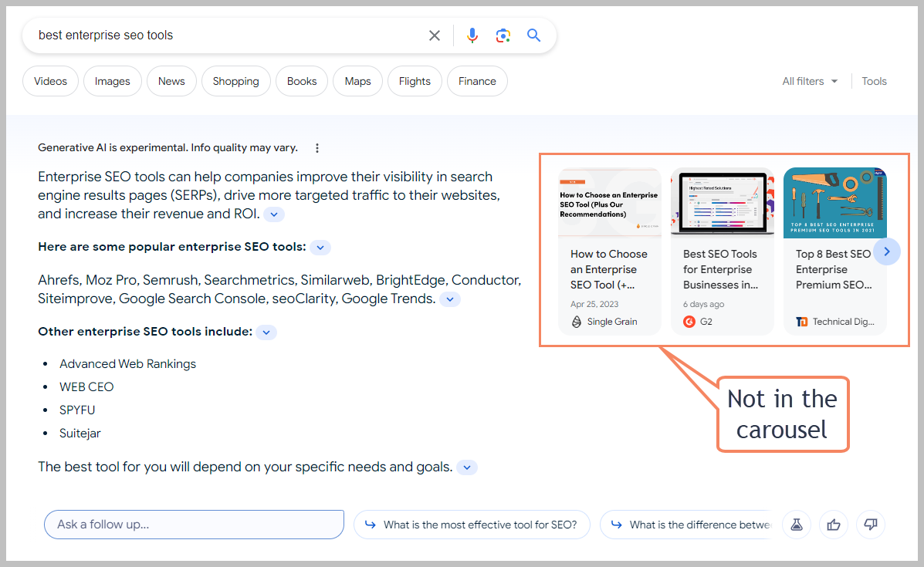Ask 'What is the most effective tool for SEO?'
Image resolution: width=924 pixels, height=567 pixels.
472,525
